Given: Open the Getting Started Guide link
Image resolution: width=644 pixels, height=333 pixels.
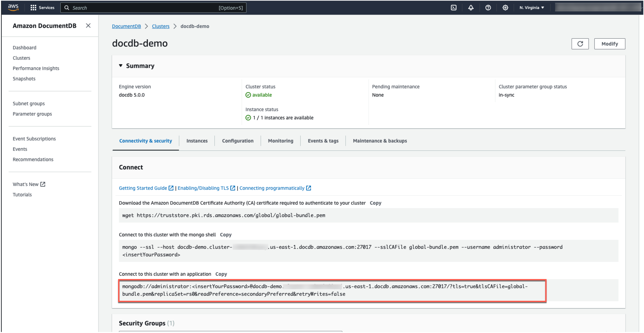Looking at the screenshot, I should coord(143,188).
